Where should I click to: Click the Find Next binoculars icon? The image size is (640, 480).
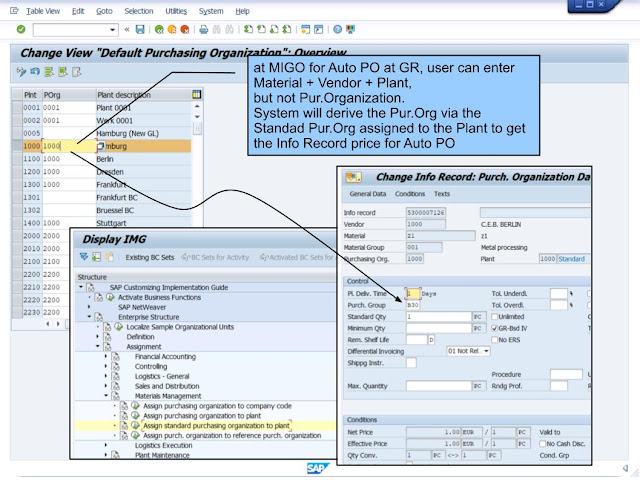point(229,29)
